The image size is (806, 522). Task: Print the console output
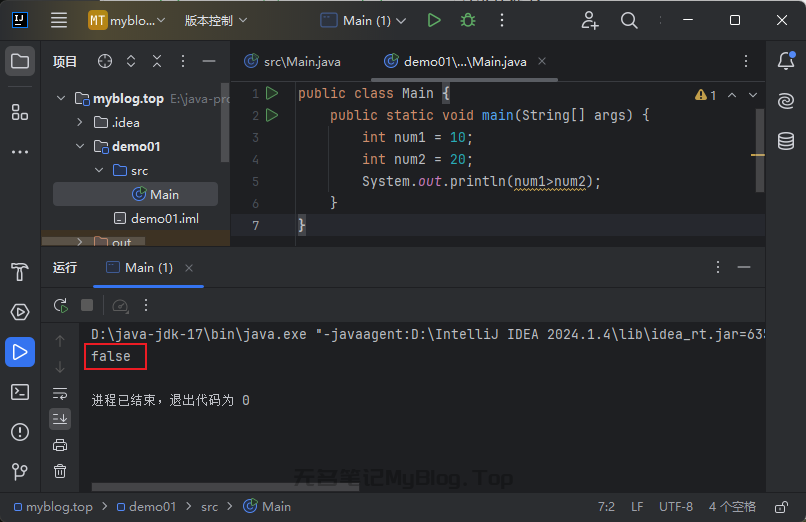(x=60, y=445)
